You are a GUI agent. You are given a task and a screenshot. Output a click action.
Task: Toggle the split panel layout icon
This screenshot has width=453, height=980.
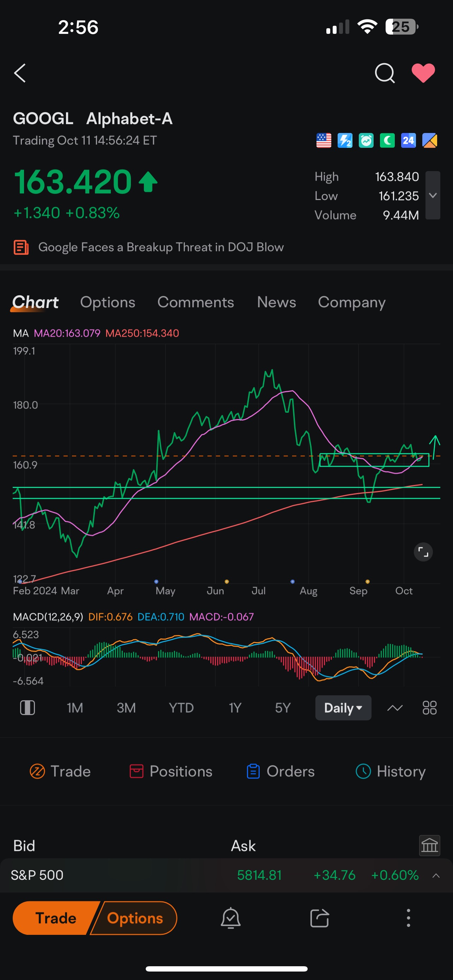point(28,708)
